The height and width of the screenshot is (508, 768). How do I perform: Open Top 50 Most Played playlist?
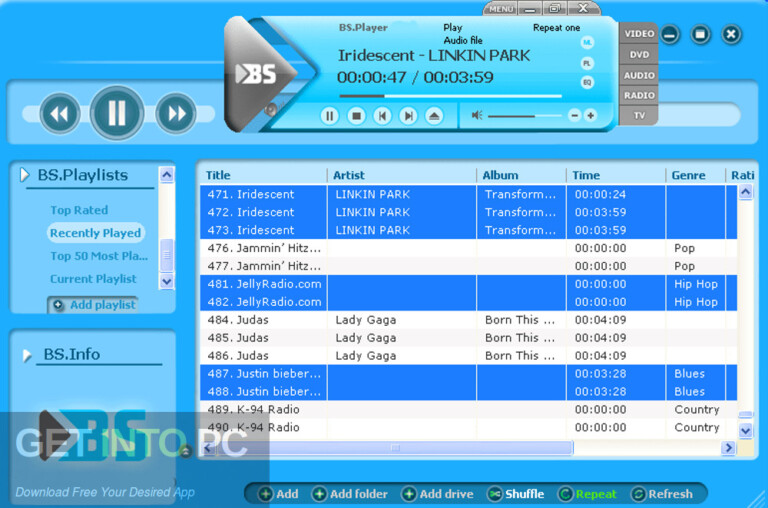(x=98, y=256)
